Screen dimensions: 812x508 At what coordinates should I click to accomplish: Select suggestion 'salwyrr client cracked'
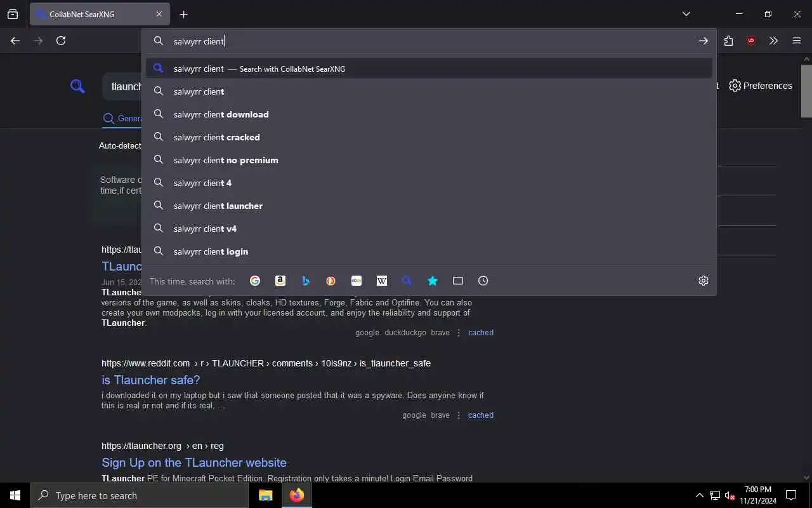pyautogui.click(x=429, y=137)
